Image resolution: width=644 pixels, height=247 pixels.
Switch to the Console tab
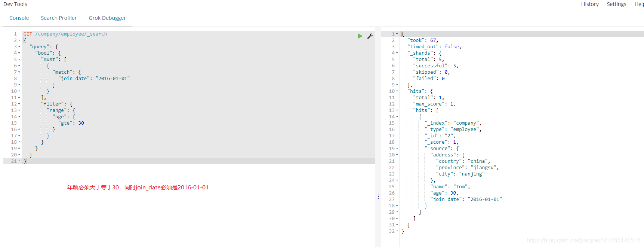tap(19, 18)
